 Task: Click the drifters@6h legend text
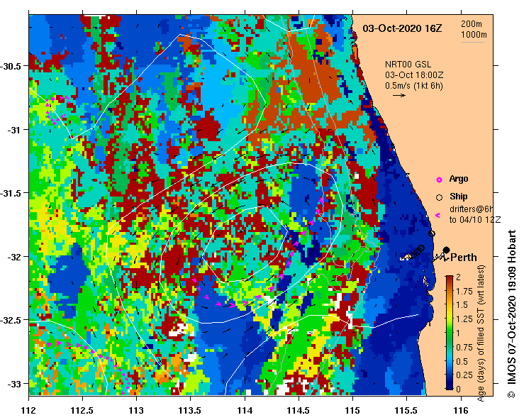pyautogui.click(x=472, y=209)
